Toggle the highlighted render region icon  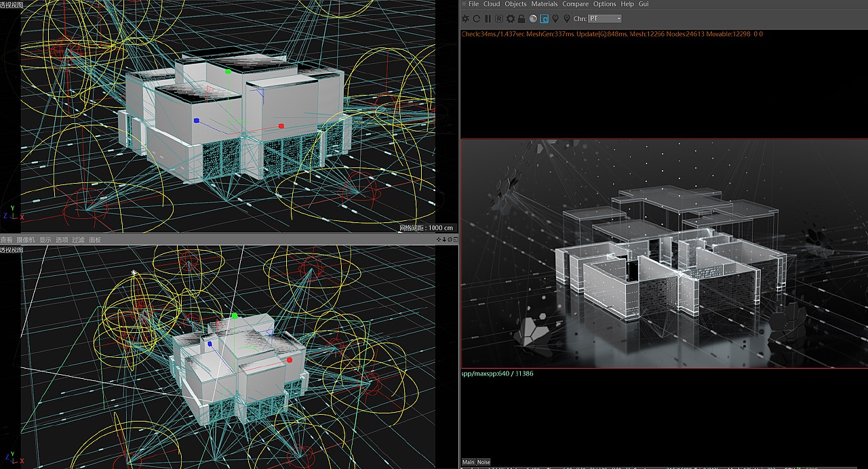point(544,18)
